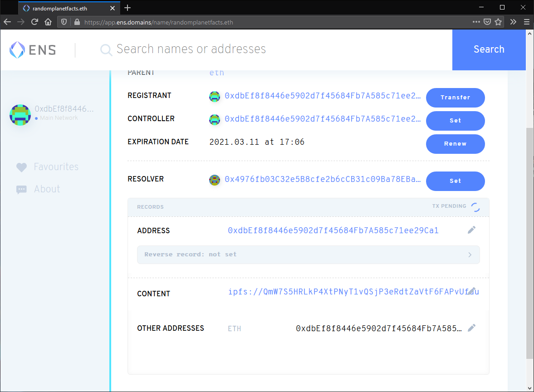Click the Renew button
The image size is (534, 392).
coord(455,144)
